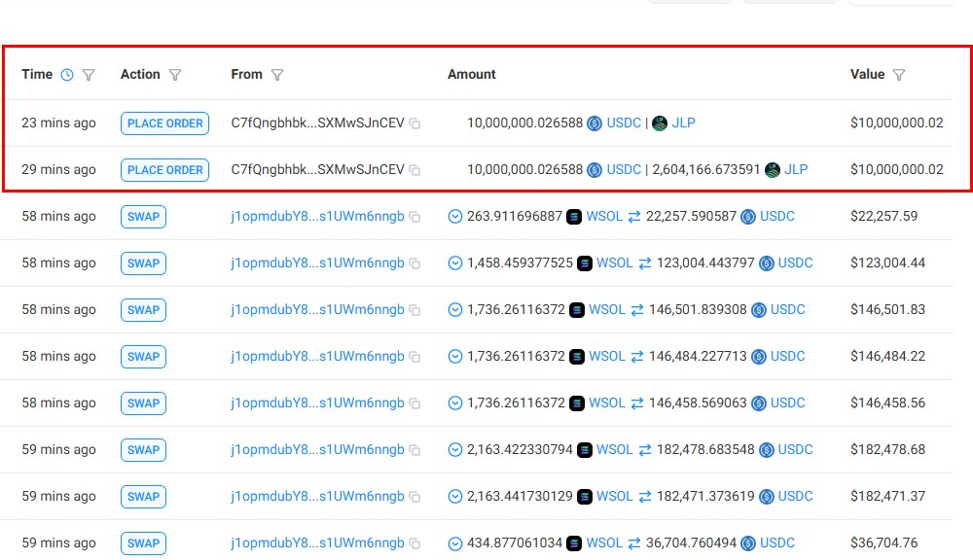The height and width of the screenshot is (560, 973).
Task: Open j1opmdubY8 address in the $123,004.44 row
Action: (317, 262)
